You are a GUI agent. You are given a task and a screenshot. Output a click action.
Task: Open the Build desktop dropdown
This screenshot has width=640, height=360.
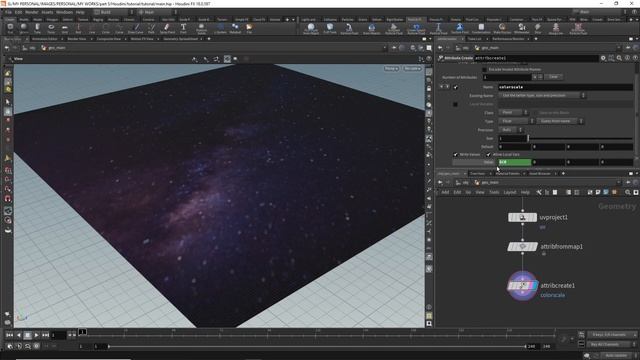point(114,12)
